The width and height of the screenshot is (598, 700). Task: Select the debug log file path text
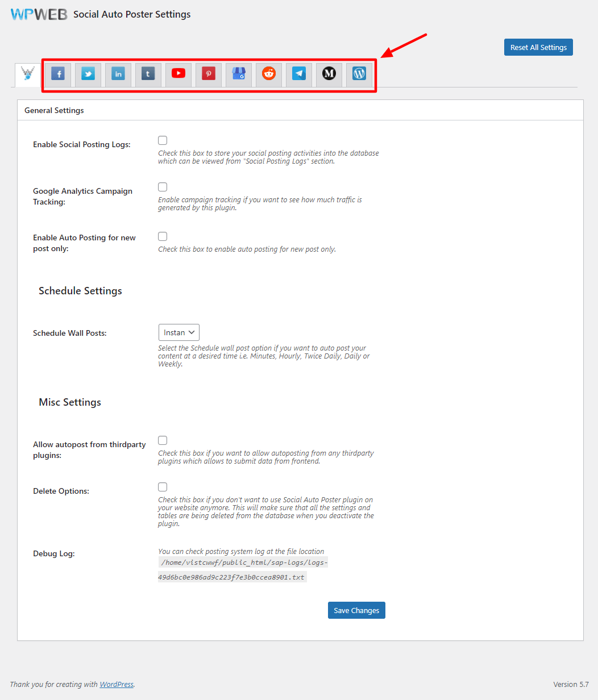coord(243,570)
